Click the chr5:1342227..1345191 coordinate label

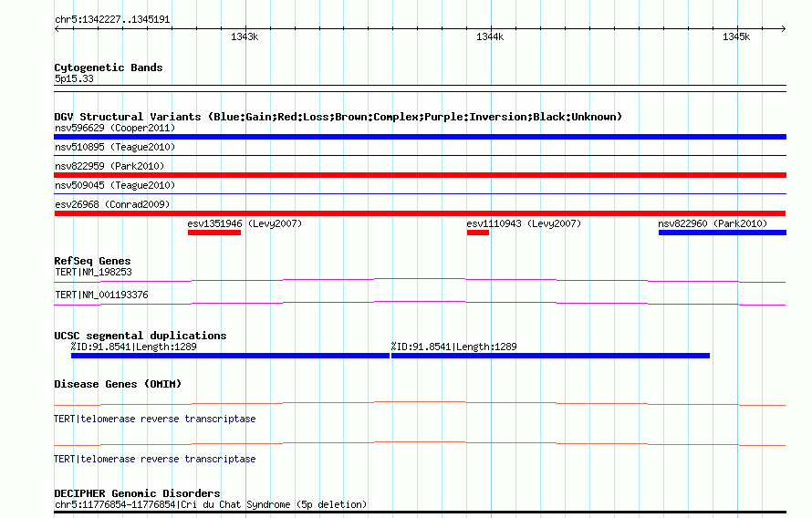pos(112,20)
